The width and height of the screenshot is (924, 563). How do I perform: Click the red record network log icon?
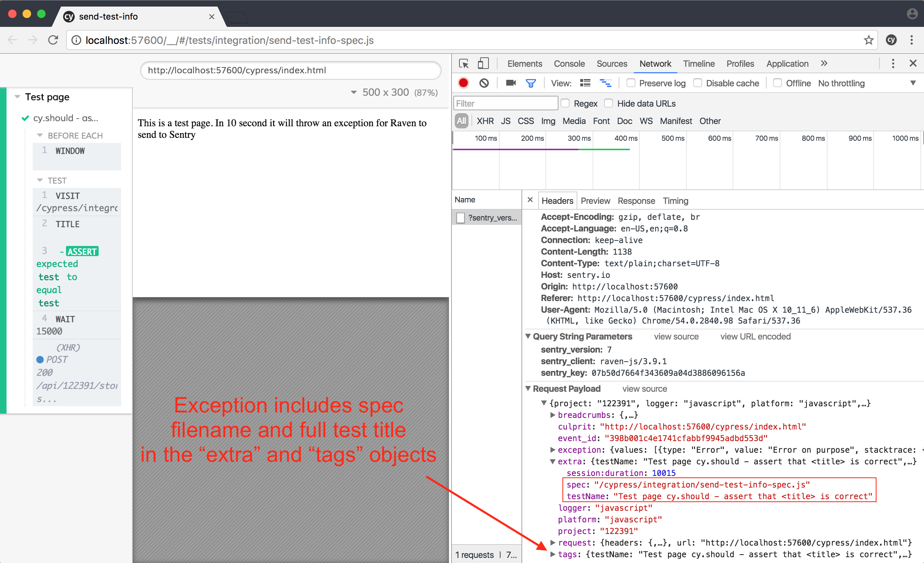[x=463, y=83]
